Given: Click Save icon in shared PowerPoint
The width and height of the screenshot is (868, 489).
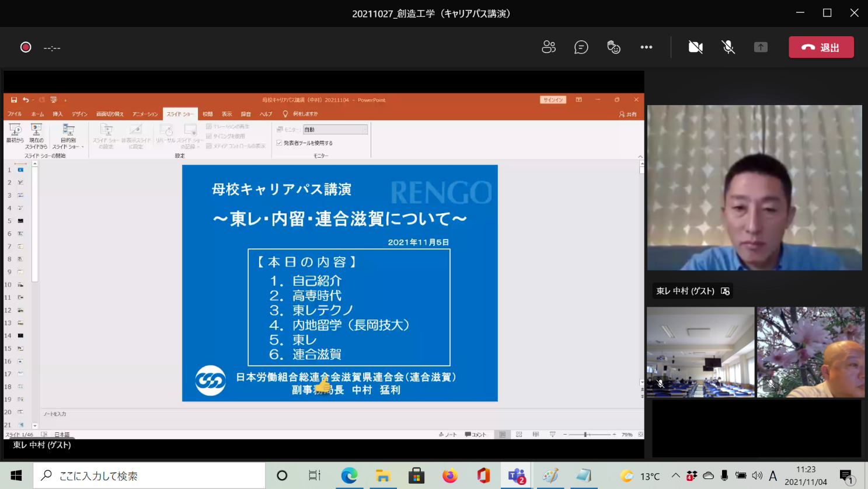Looking at the screenshot, I should (x=14, y=100).
